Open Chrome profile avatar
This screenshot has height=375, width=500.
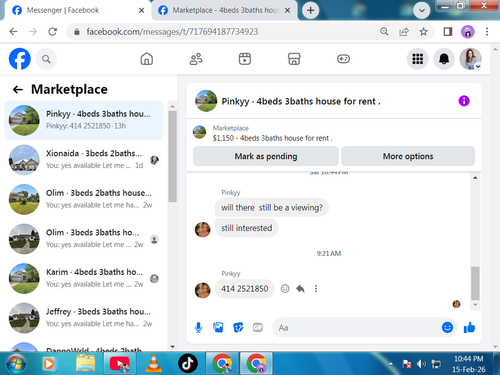point(468,32)
